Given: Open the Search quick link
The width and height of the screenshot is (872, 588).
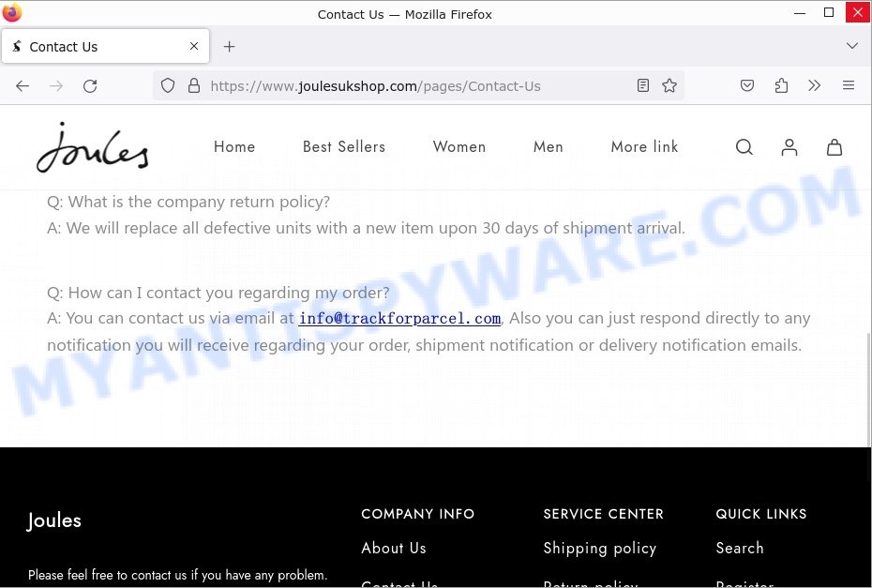Looking at the screenshot, I should point(740,548).
